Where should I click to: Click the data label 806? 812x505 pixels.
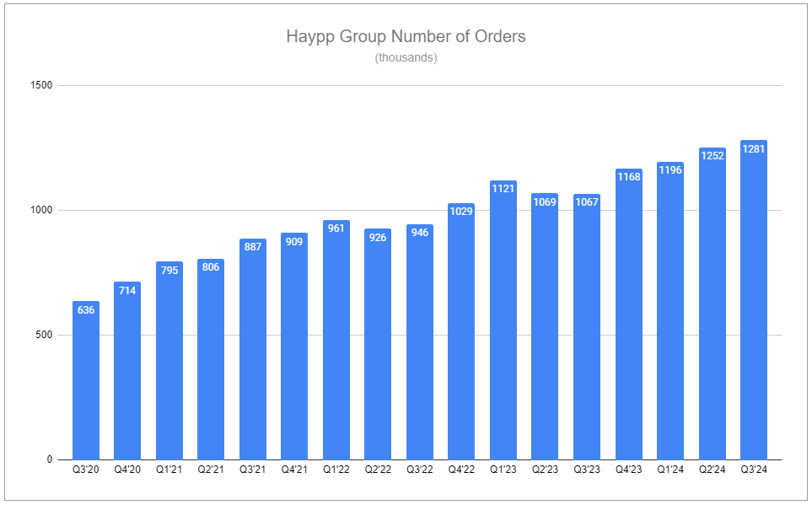pos(211,266)
